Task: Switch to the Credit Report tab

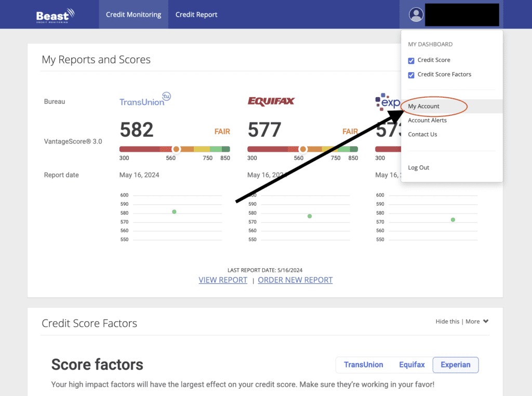Action: (x=196, y=15)
